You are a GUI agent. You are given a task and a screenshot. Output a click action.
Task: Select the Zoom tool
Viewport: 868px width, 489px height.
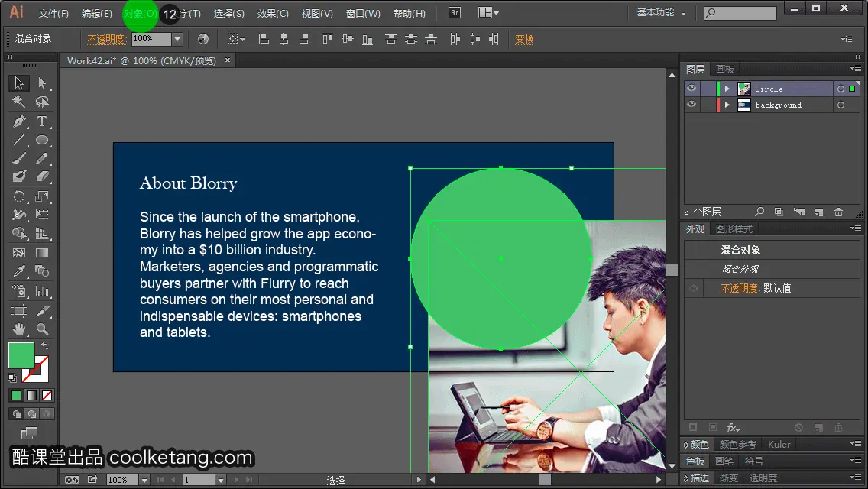click(42, 329)
